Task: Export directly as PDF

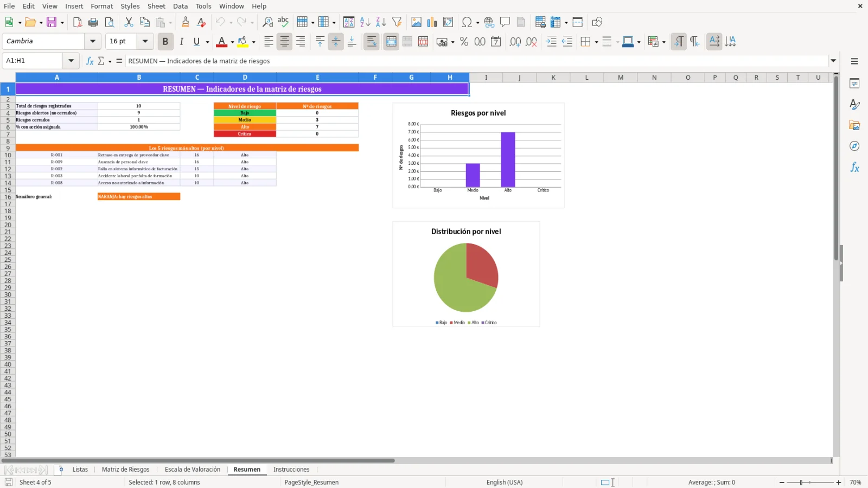Action: point(78,22)
